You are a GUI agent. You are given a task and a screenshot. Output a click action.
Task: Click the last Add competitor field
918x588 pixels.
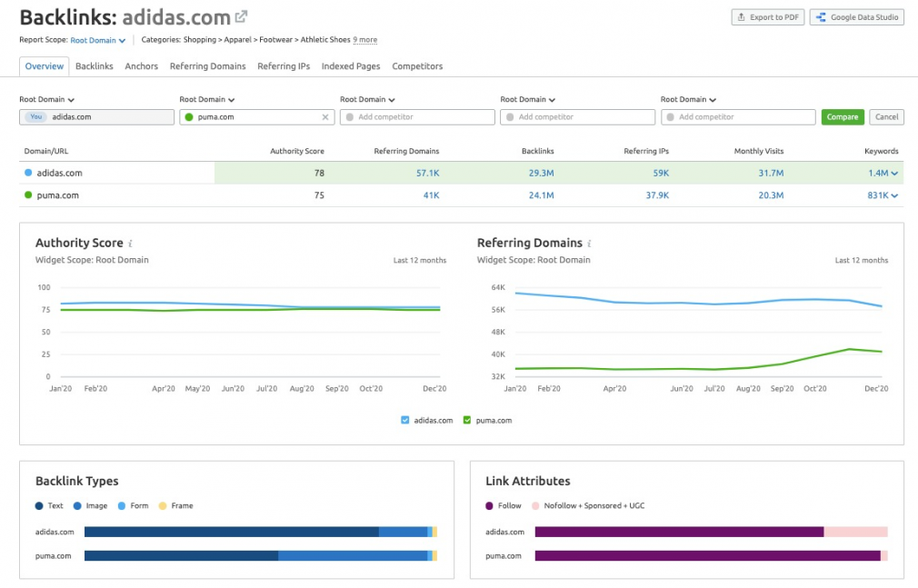[738, 117]
